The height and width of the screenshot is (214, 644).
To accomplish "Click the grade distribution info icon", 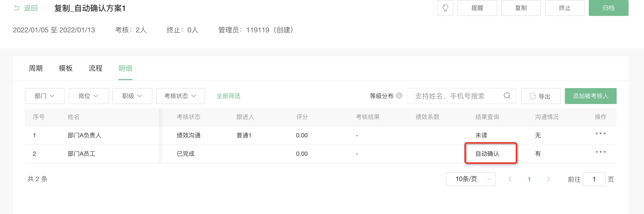I will pos(399,96).
